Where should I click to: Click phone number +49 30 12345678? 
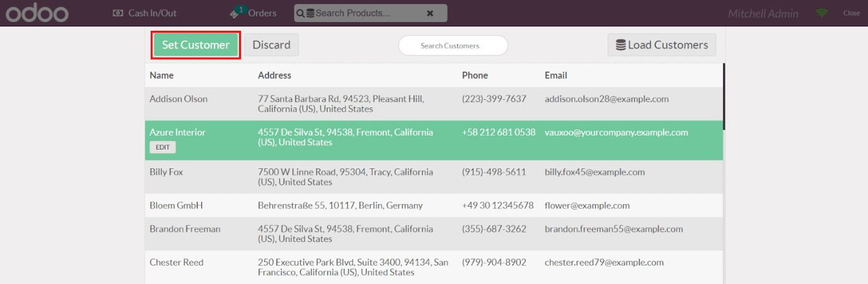point(498,205)
